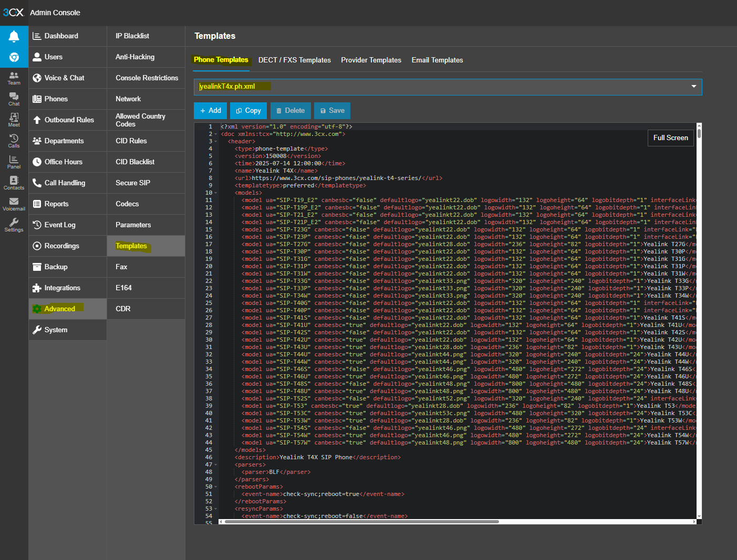The image size is (737, 560).
Task: Open Console Restrictions submenu item
Action: [146, 78]
